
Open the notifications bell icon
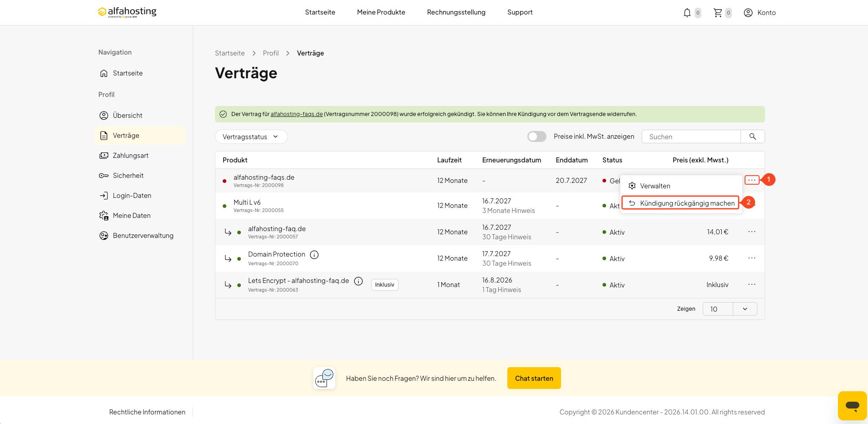point(687,13)
